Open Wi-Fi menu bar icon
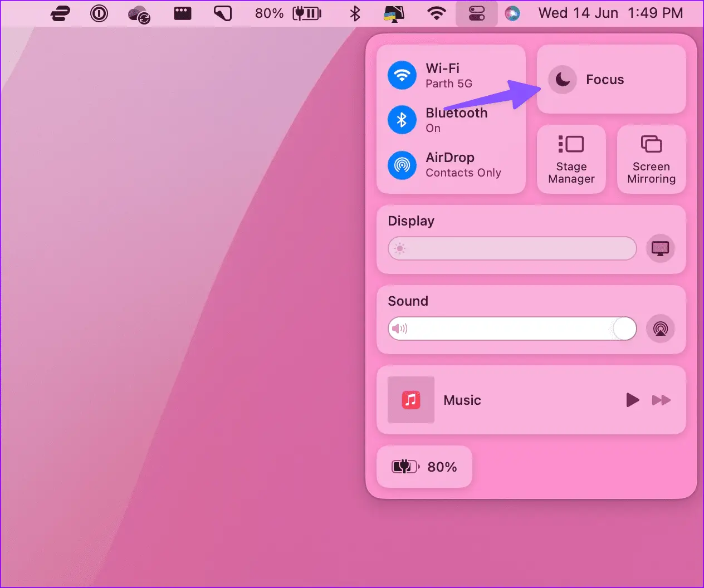This screenshot has height=588, width=704. [437, 13]
